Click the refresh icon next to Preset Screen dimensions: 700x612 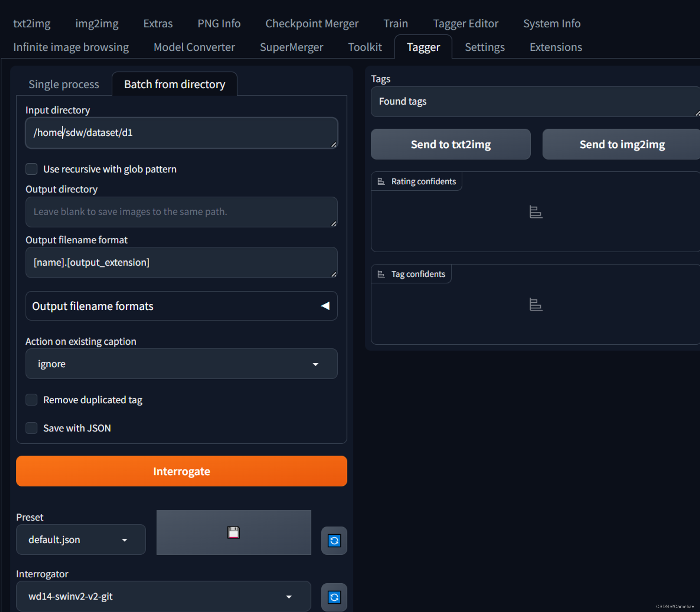click(334, 541)
